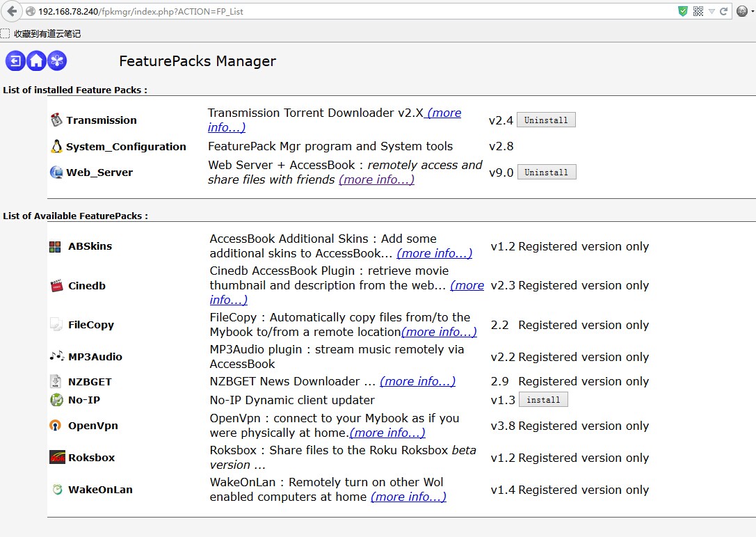This screenshot has width=756, height=537.
Task: Install the No-IP feature pack
Action: tap(543, 399)
